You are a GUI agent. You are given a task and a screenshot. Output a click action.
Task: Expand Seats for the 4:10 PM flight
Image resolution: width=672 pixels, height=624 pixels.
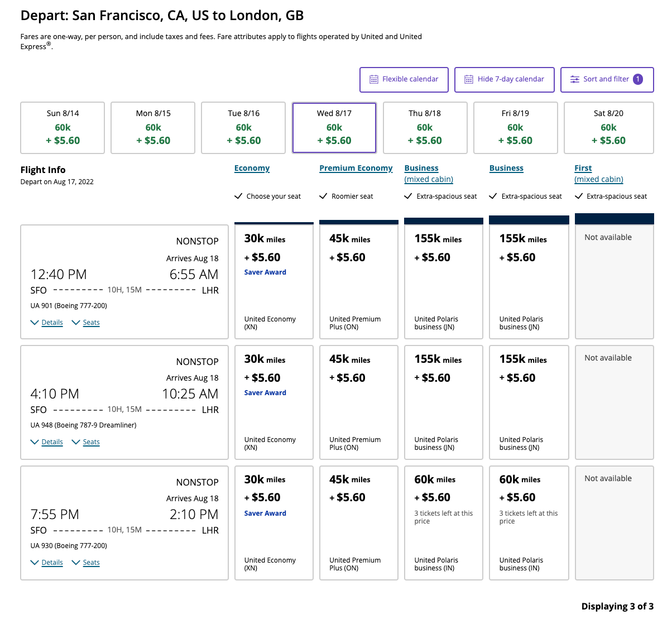point(91,441)
